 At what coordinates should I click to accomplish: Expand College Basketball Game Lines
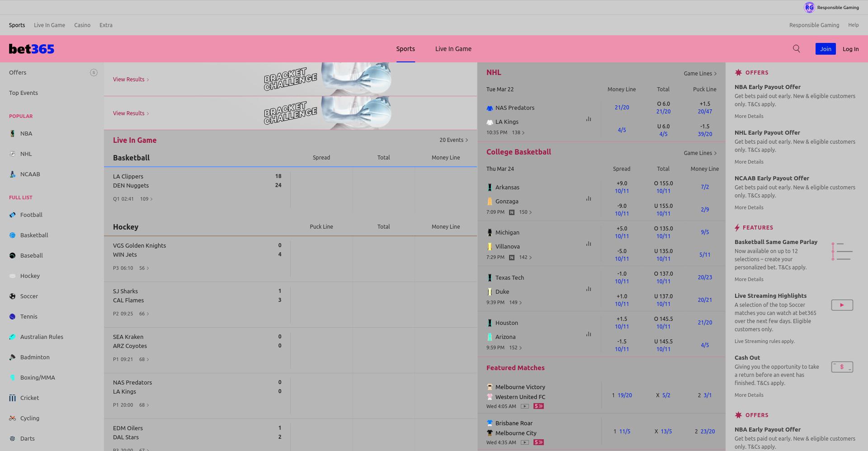[700, 153]
